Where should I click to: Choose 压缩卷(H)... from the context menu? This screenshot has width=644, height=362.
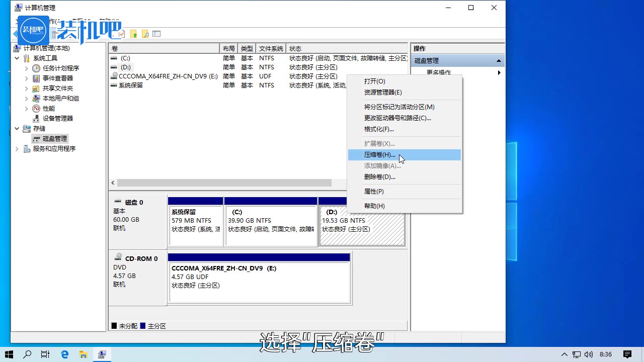(x=380, y=155)
